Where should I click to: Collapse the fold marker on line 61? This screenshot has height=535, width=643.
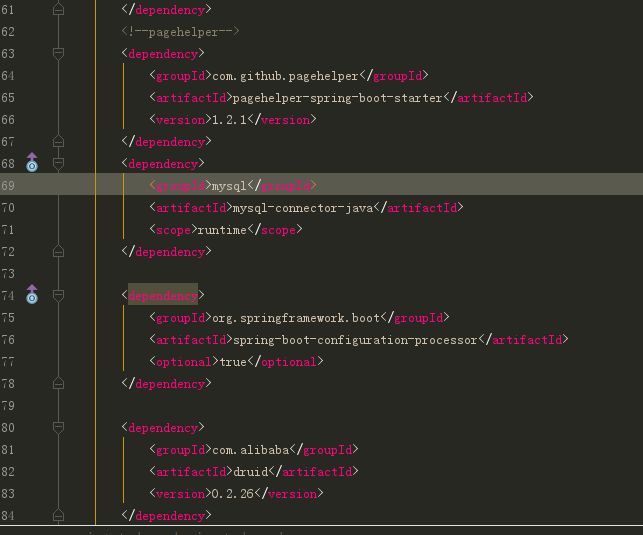[x=58, y=9]
